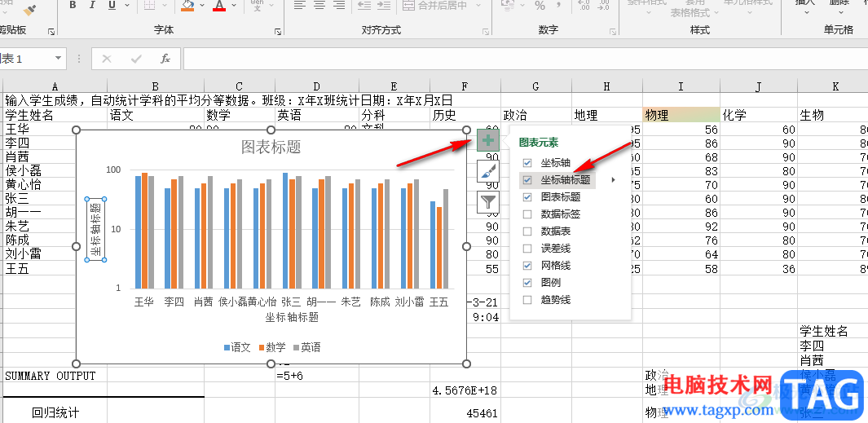The height and width of the screenshot is (423, 868).
Task: Apply fill color bucket icon
Action: (x=187, y=6)
